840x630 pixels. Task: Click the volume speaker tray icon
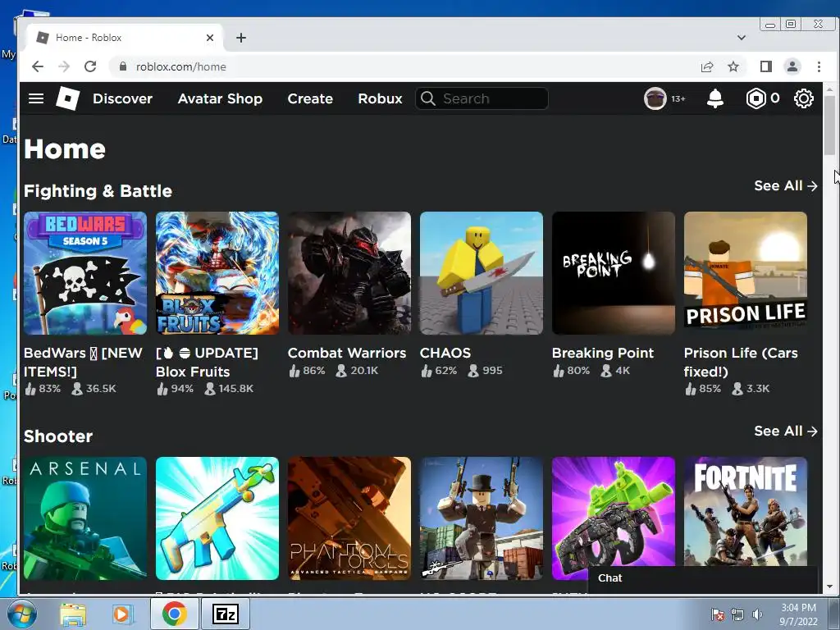[x=757, y=614]
